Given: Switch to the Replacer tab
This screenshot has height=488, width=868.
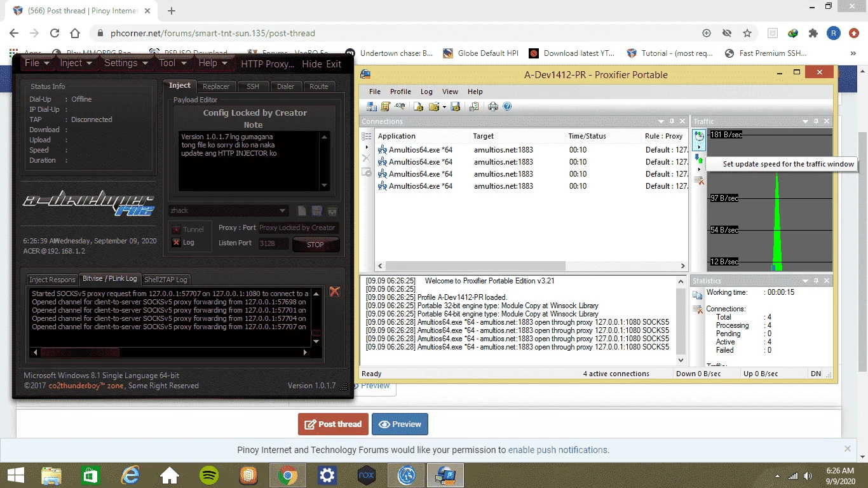Looking at the screenshot, I should coord(216,86).
